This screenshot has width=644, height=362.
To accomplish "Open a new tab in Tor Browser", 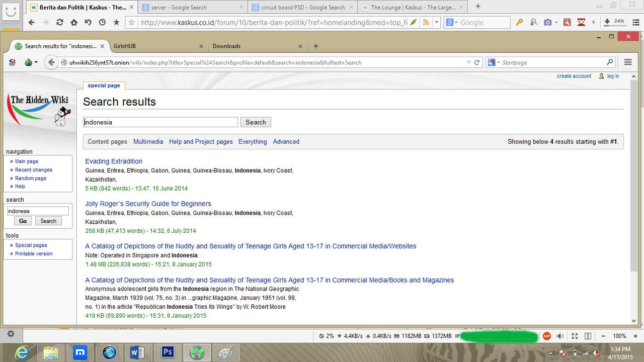I will pyautogui.click(x=316, y=46).
